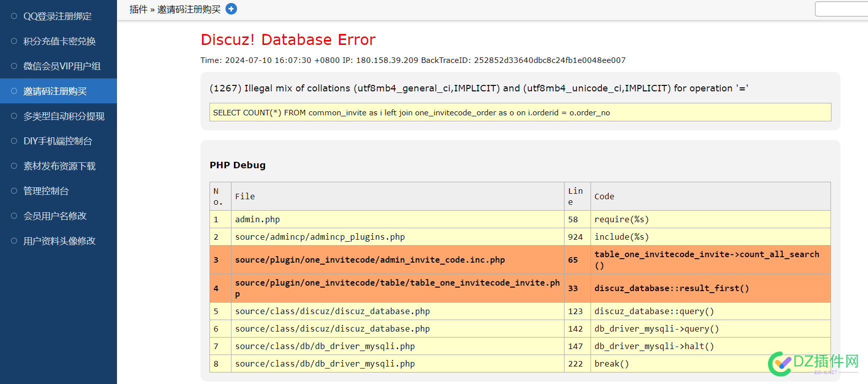The width and height of the screenshot is (868, 384).
Task: Focus the search box at top right
Action: pos(841,9)
